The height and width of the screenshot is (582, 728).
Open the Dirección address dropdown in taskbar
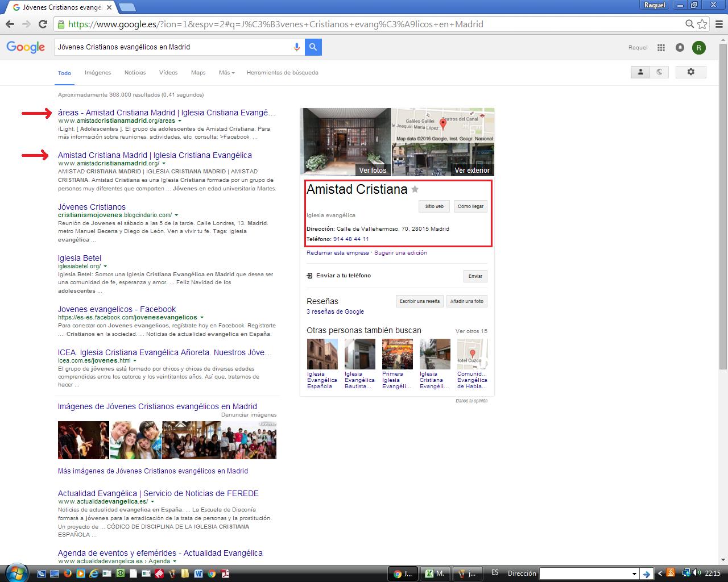[634, 574]
